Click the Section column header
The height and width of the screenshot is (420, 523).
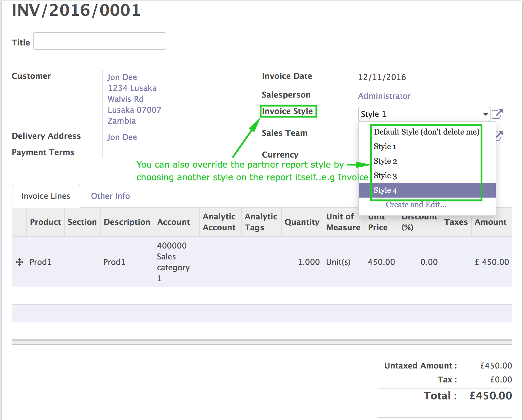[82, 222]
